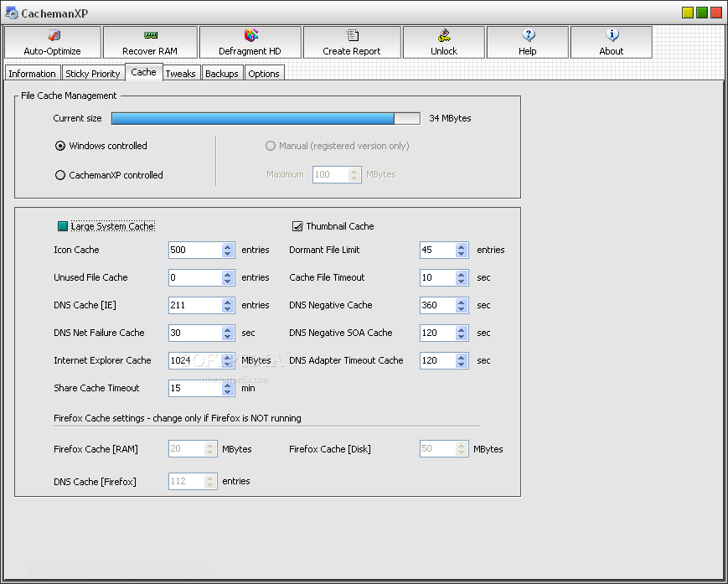The width and height of the screenshot is (728, 584).
Task: Click the File Cache Management group label
Action: coord(69,96)
